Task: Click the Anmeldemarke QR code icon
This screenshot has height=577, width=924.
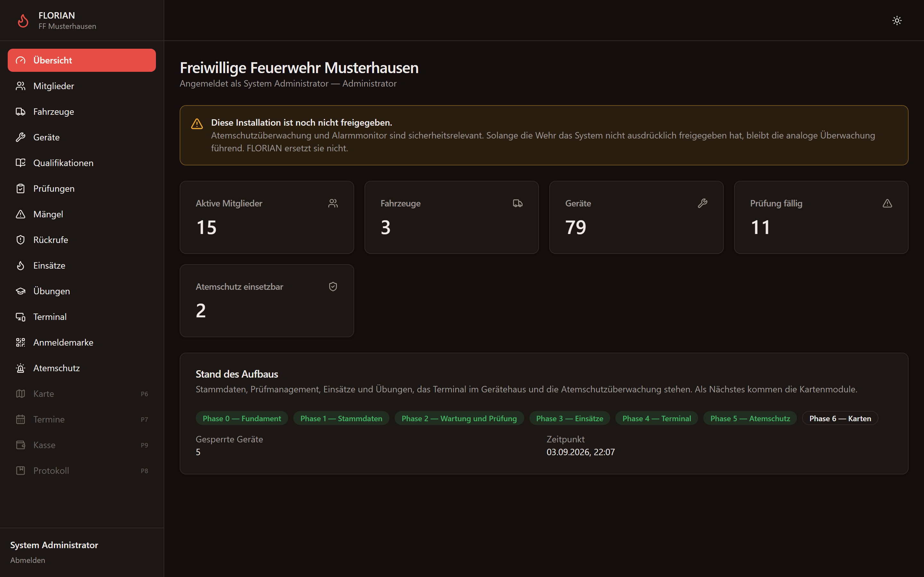Action: [21, 342]
